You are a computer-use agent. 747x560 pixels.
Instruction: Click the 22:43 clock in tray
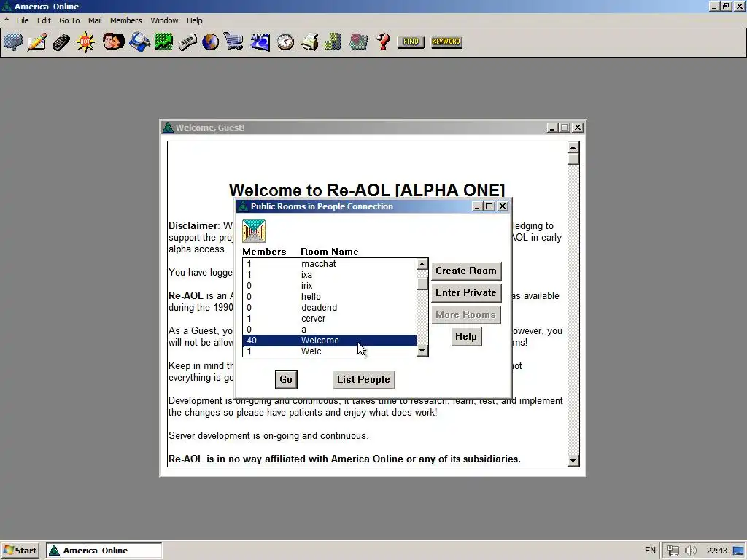[x=717, y=551]
